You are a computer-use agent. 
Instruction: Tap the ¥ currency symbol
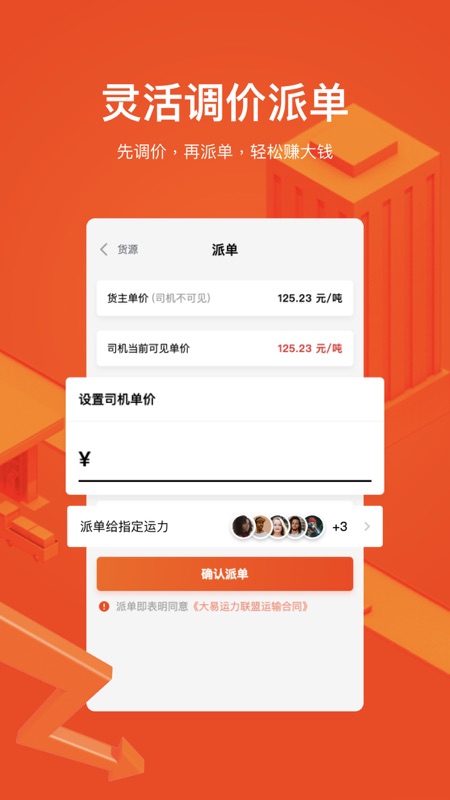click(x=85, y=459)
